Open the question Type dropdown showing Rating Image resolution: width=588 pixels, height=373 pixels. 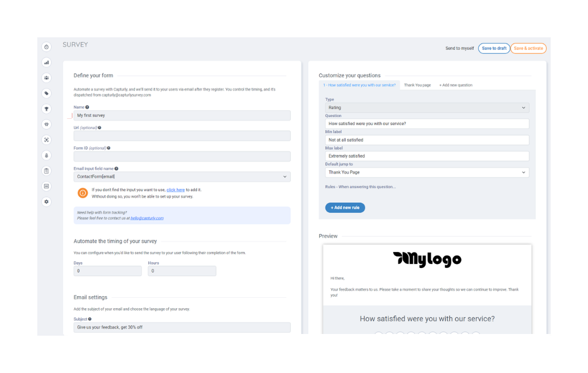point(427,107)
